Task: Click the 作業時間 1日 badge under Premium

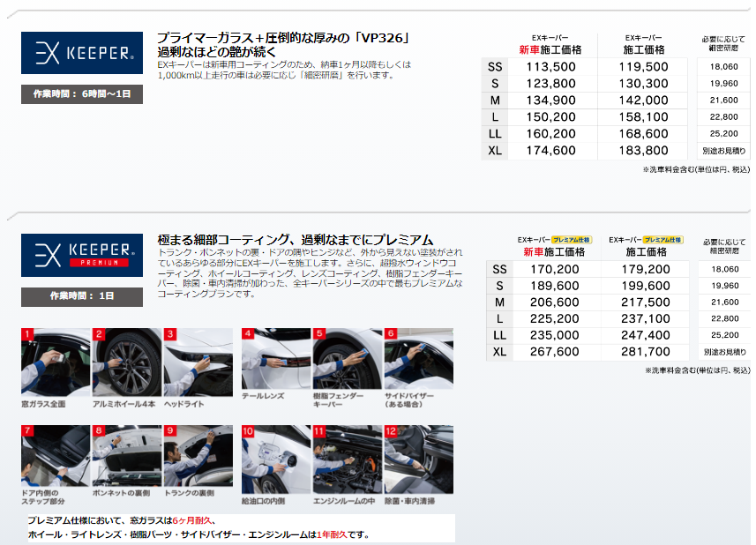Action: pyautogui.click(x=81, y=296)
